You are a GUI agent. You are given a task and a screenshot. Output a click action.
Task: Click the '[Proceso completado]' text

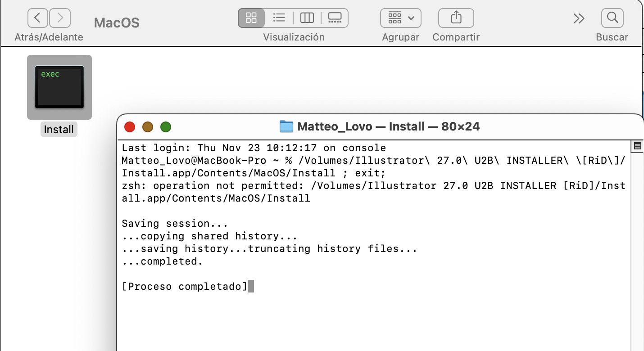(x=185, y=286)
